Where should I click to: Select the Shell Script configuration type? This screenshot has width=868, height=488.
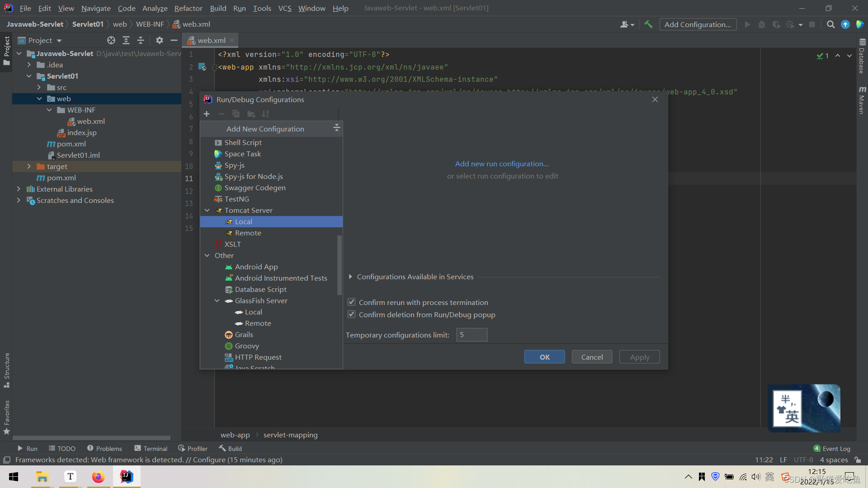click(x=271, y=142)
